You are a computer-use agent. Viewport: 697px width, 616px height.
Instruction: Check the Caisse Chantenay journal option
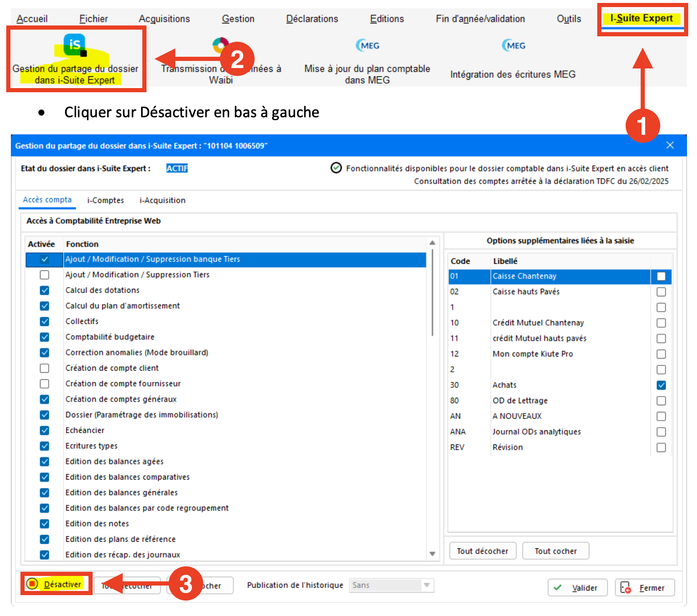661,276
